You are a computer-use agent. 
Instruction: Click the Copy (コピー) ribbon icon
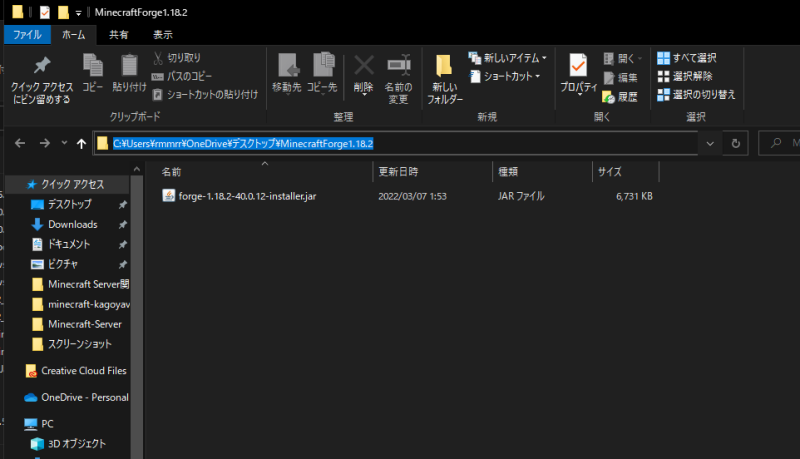click(93, 73)
